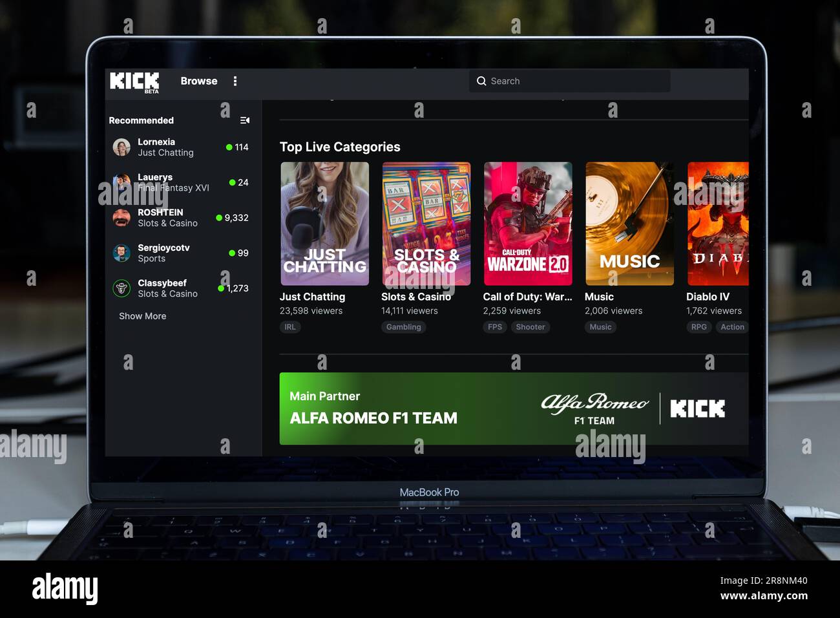
Task: Open the three-dot more menu
Action: point(235,81)
